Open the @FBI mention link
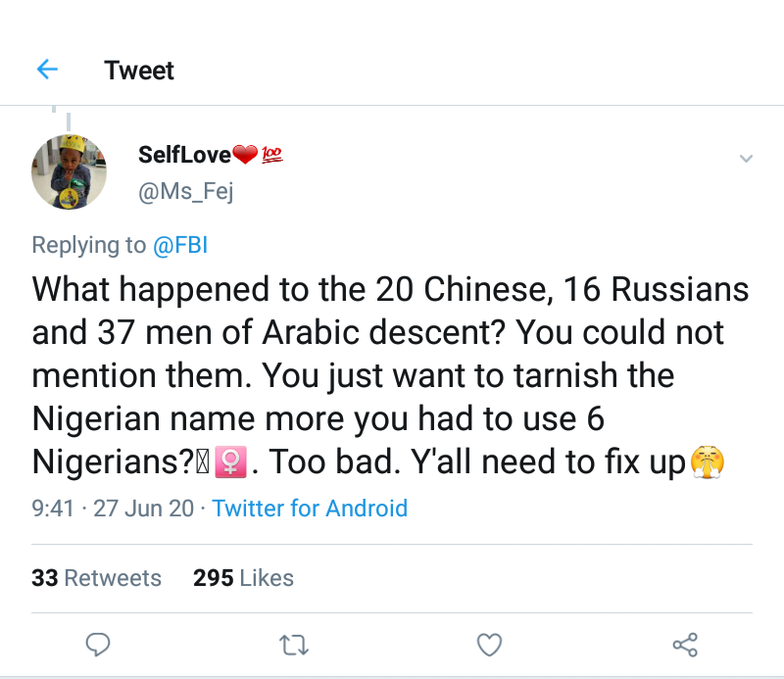The height and width of the screenshot is (679, 784). tap(180, 245)
